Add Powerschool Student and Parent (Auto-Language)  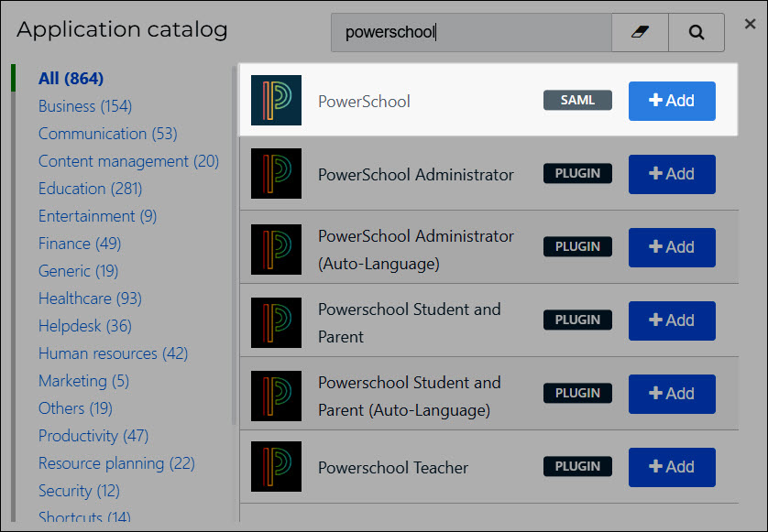pos(672,394)
